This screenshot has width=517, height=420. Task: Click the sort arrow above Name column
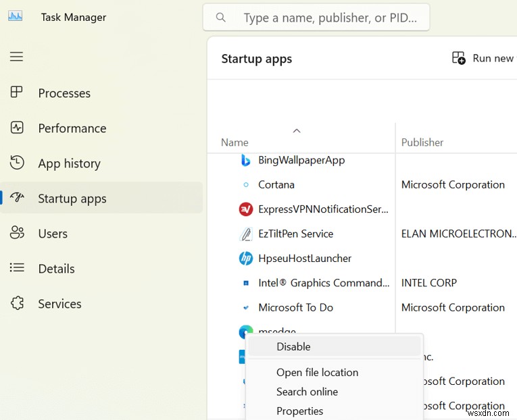pos(297,131)
